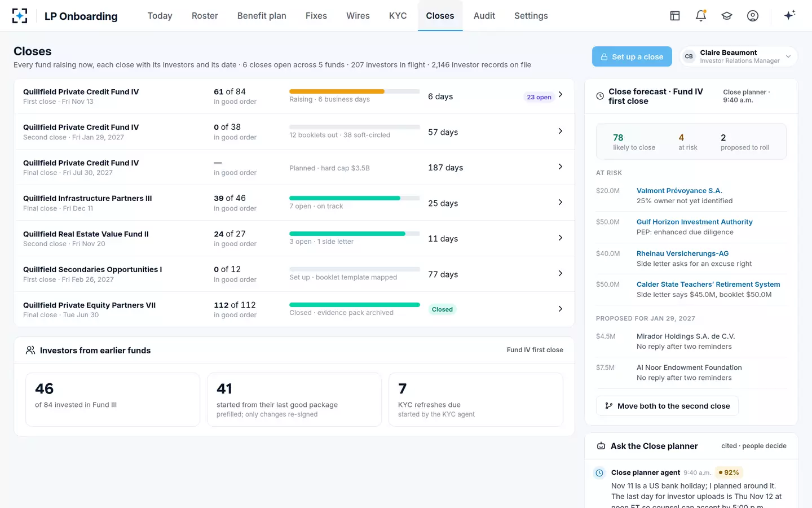Click the people icon beside Investors from earlier funds
This screenshot has width=812, height=508.
[x=30, y=351]
